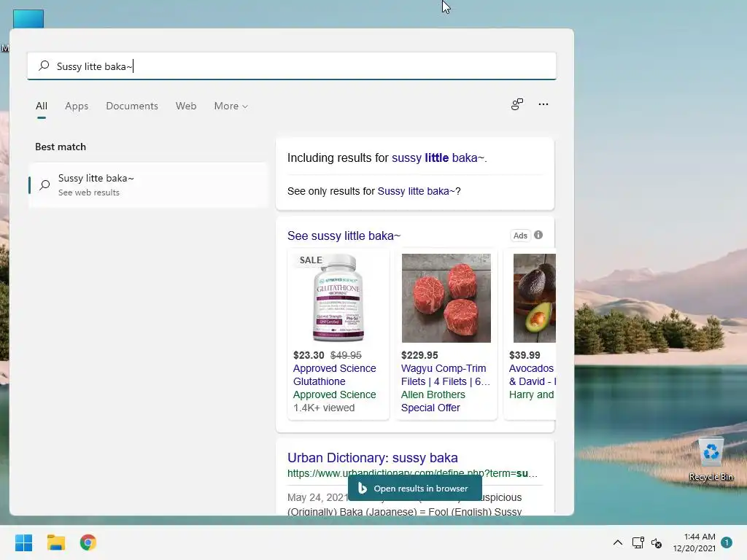Launch Google Chrome from taskbar

tap(88, 542)
